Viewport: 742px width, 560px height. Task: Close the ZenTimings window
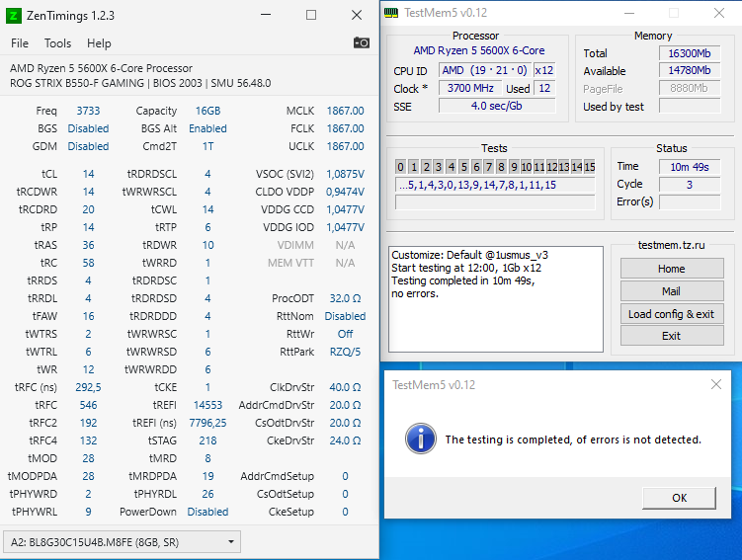(357, 15)
